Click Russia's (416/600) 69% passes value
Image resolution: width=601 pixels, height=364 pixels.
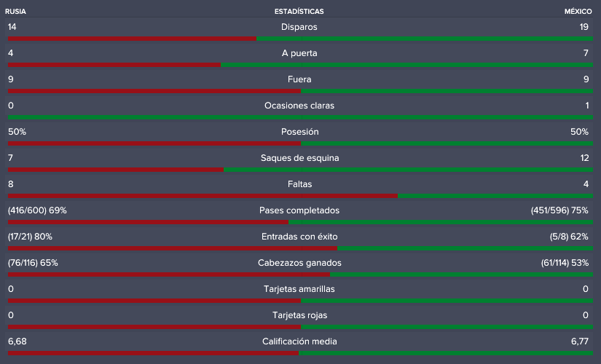pyautogui.click(x=37, y=210)
